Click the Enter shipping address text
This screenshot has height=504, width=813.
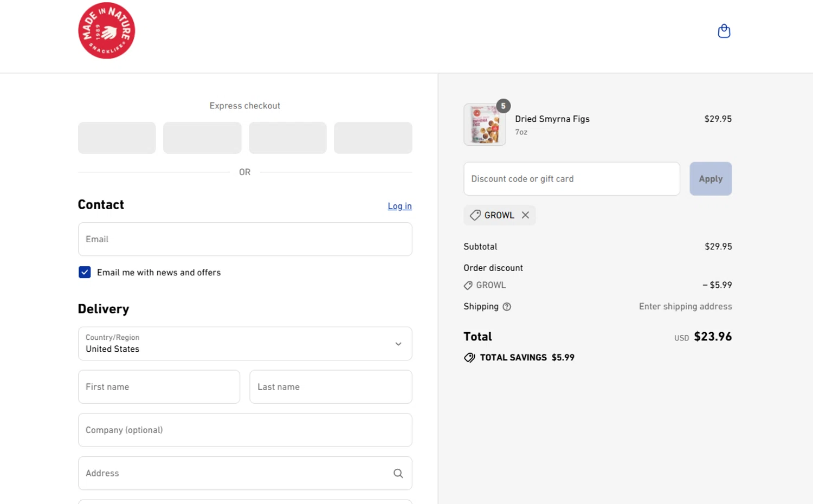(x=685, y=307)
